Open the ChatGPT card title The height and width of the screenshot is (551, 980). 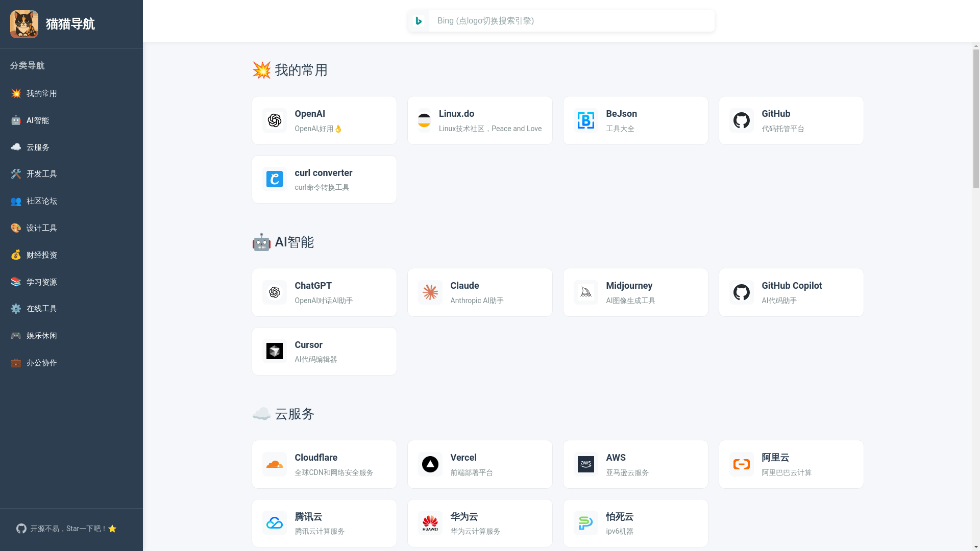click(x=313, y=286)
